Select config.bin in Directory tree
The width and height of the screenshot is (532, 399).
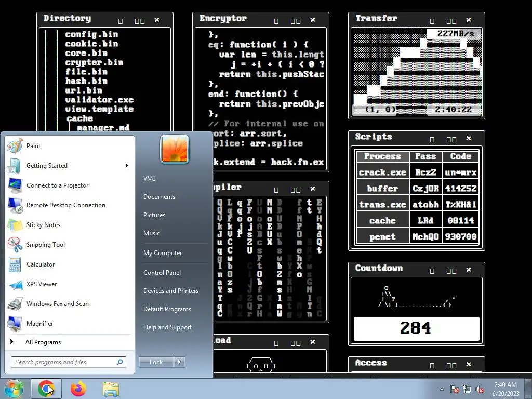pos(91,34)
